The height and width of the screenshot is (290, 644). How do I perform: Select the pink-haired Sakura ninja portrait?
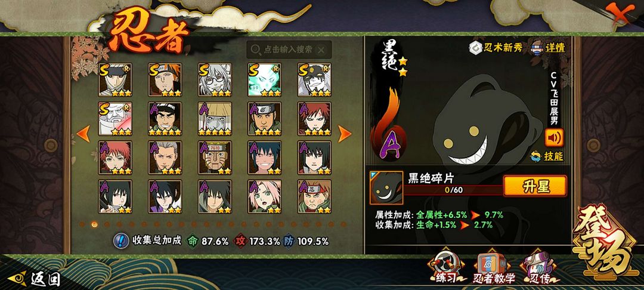click(265, 196)
